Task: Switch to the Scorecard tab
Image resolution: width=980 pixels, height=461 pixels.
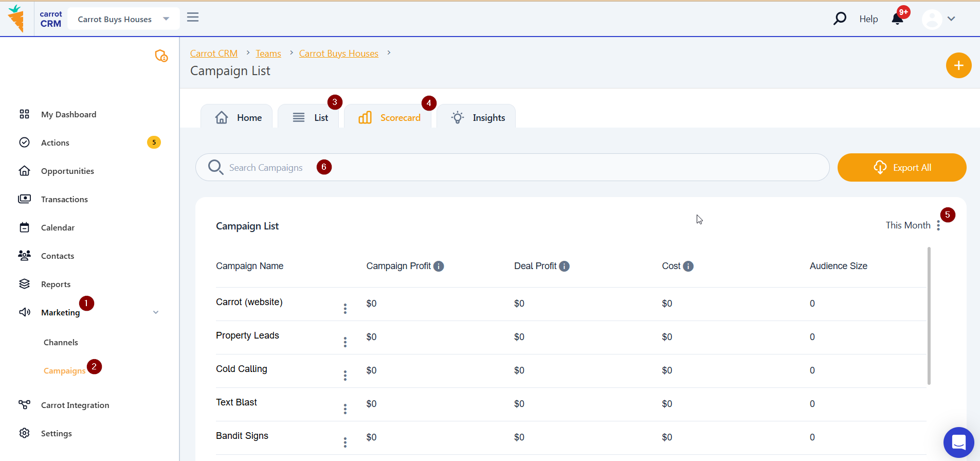Action: tap(390, 118)
